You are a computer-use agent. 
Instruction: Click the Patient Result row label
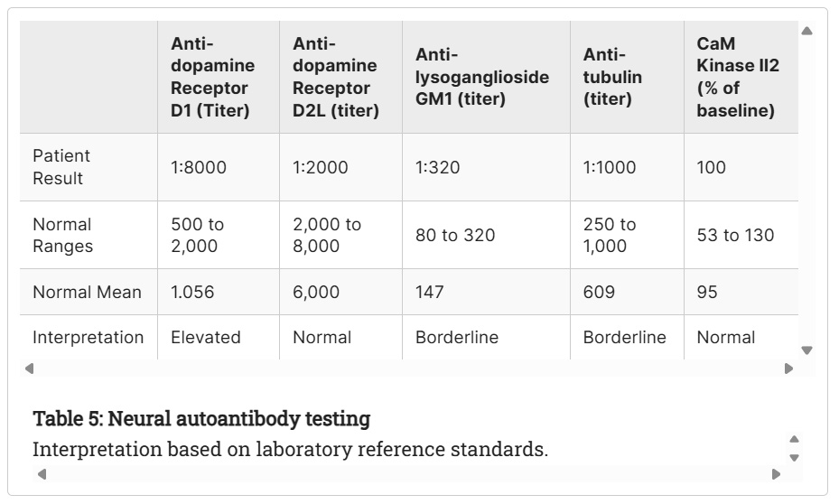pyautogui.click(x=61, y=167)
